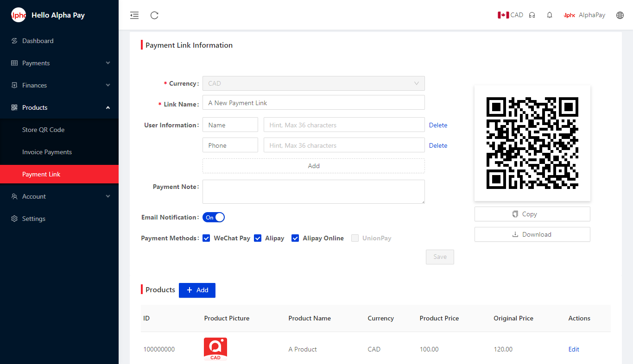Download the QR code
The height and width of the screenshot is (364, 633).
pos(532,234)
